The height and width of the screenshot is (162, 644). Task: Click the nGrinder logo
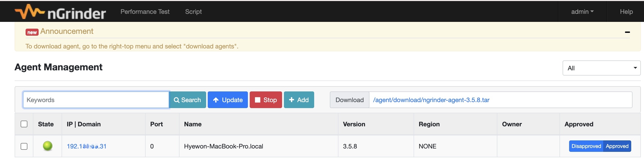click(x=60, y=12)
